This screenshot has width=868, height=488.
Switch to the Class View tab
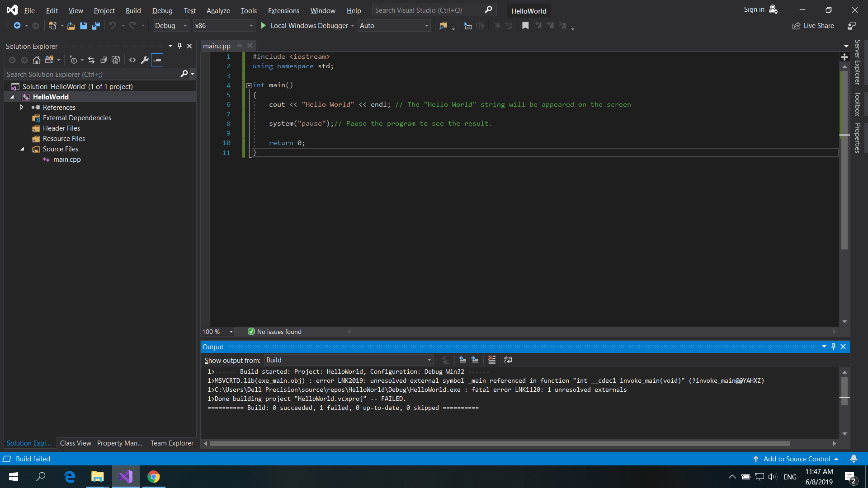coord(75,443)
